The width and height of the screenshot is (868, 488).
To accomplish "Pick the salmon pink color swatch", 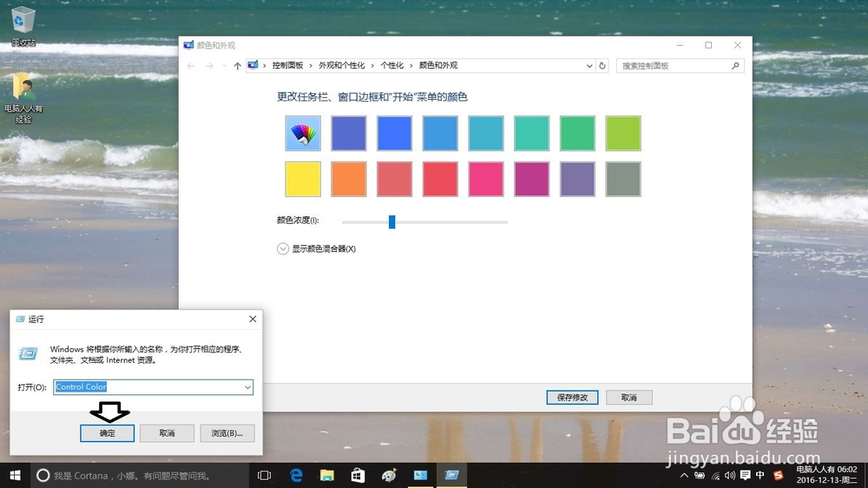I will (394, 179).
